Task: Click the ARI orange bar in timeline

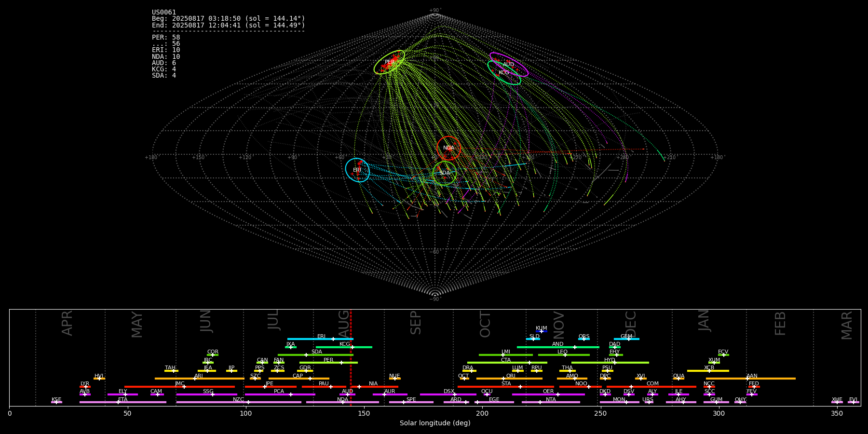Action: click(x=200, y=379)
